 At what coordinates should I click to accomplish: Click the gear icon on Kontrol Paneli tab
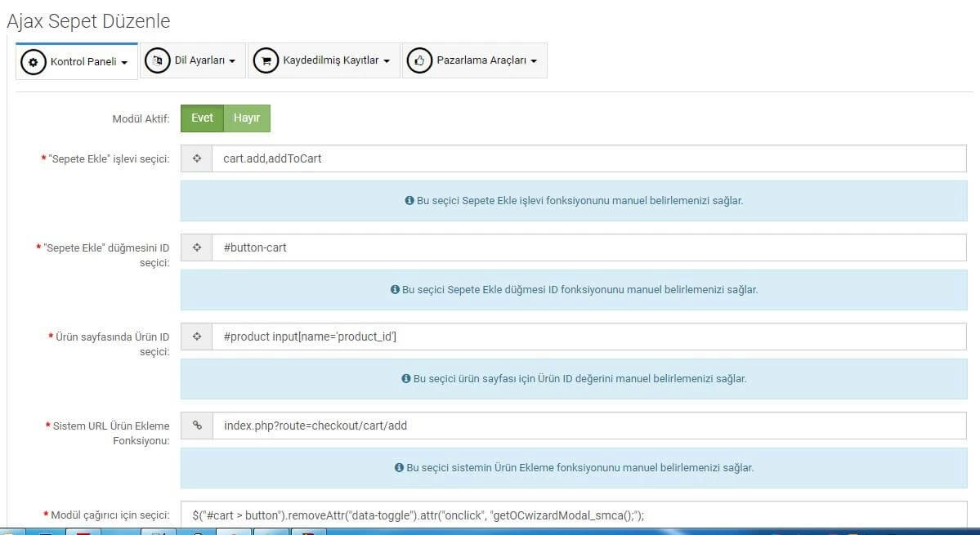34,60
